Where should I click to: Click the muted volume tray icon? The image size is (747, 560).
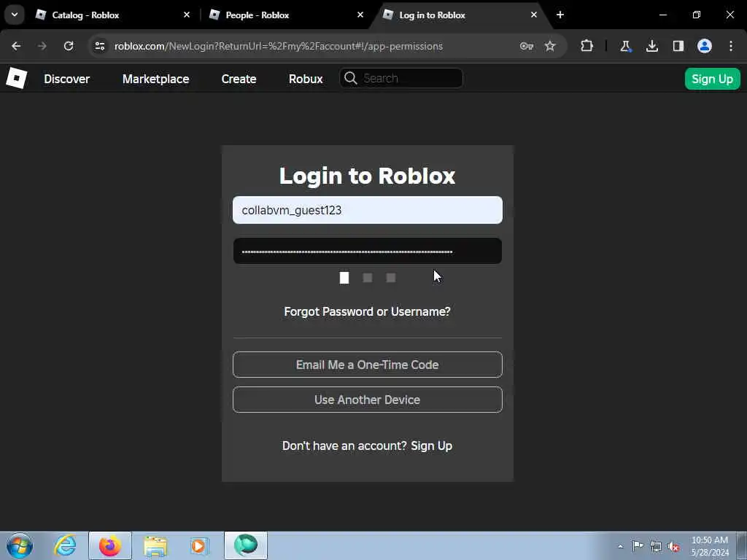[x=673, y=546]
